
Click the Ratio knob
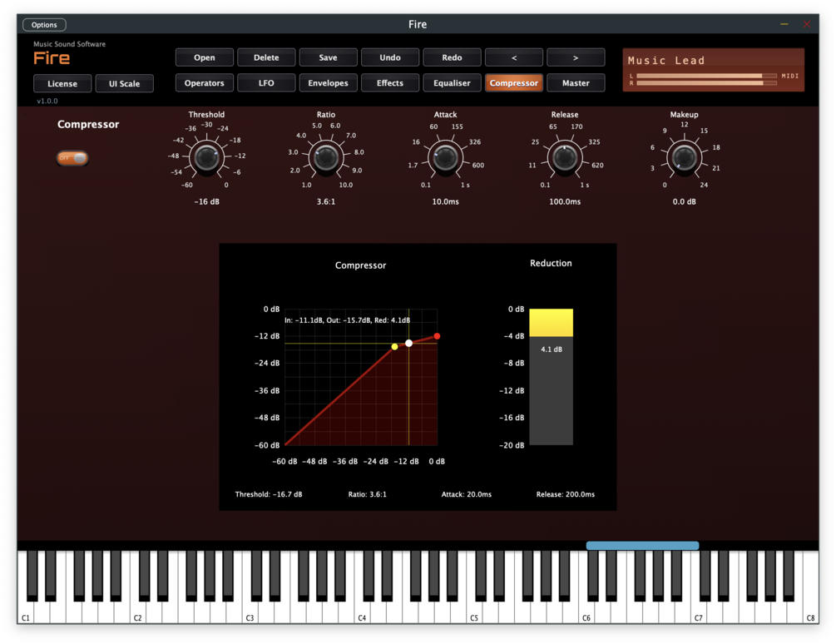click(326, 157)
